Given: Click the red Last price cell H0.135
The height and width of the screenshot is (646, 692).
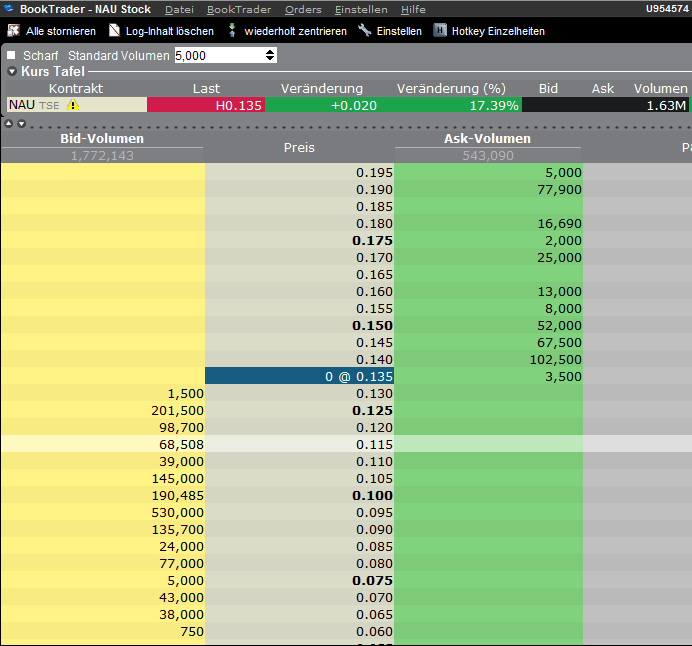Looking at the screenshot, I should (206, 105).
